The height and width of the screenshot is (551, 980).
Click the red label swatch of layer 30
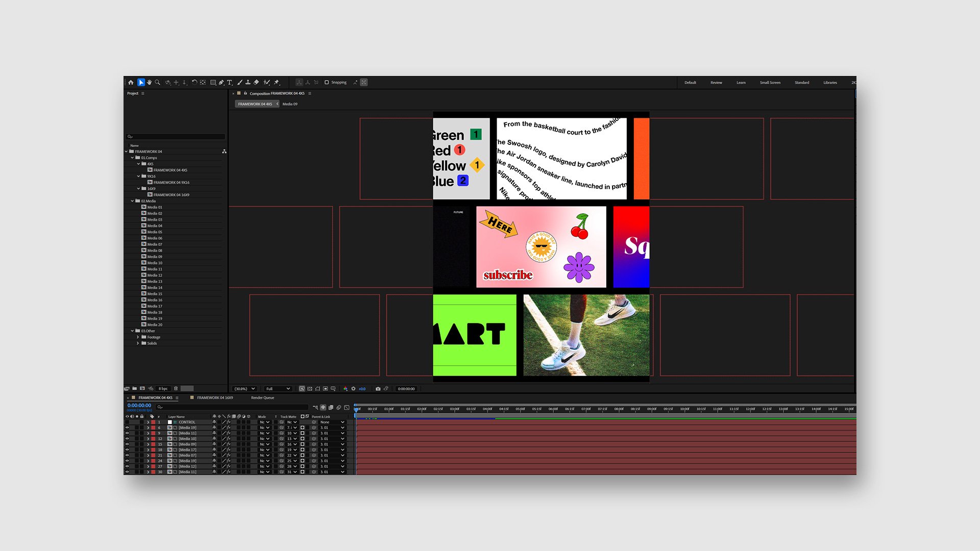[x=153, y=472]
